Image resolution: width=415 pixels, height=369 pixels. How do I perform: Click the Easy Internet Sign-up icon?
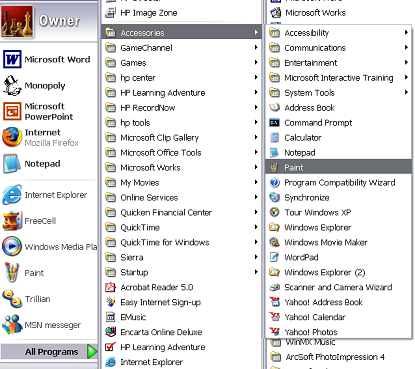coord(110,302)
